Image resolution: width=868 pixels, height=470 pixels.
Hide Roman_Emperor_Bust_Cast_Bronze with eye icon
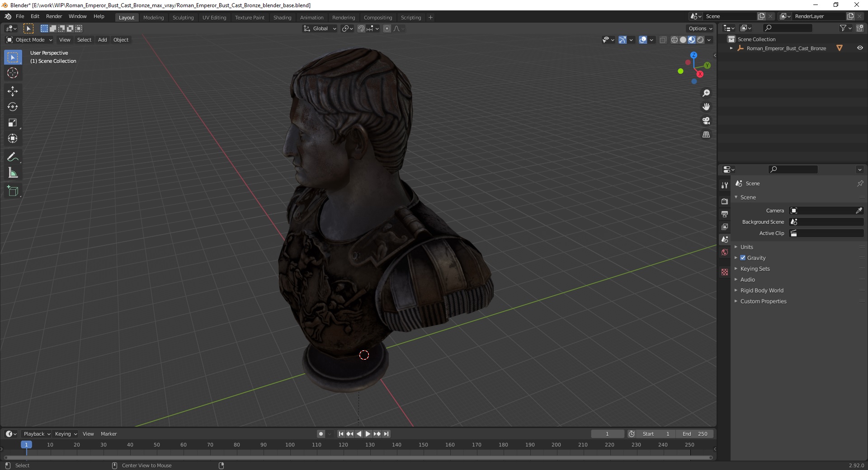860,48
